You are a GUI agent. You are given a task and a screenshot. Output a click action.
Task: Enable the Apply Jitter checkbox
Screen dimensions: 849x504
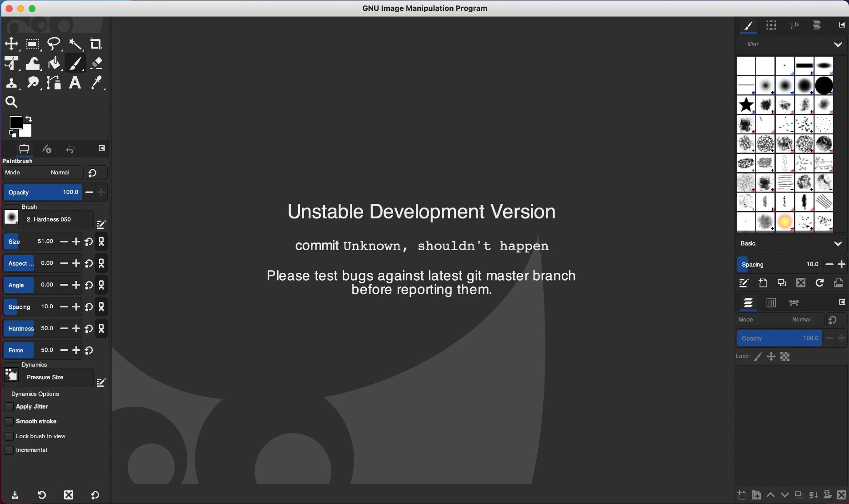(x=9, y=407)
